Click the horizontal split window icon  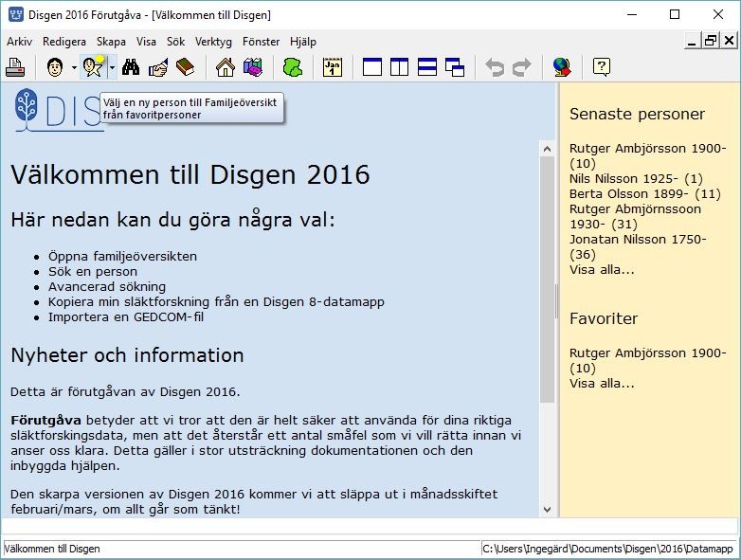coord(427,67)
